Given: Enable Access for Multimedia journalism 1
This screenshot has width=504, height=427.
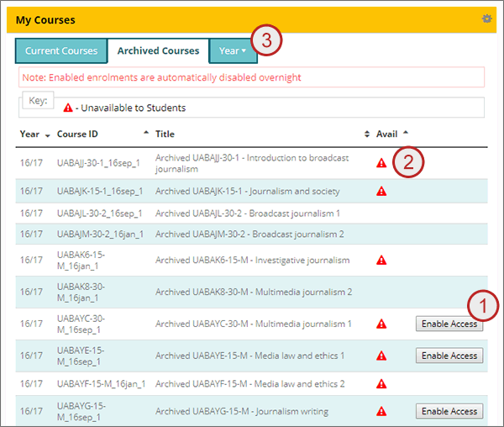Looking at the screenshot, I should (x=449, y=324).
